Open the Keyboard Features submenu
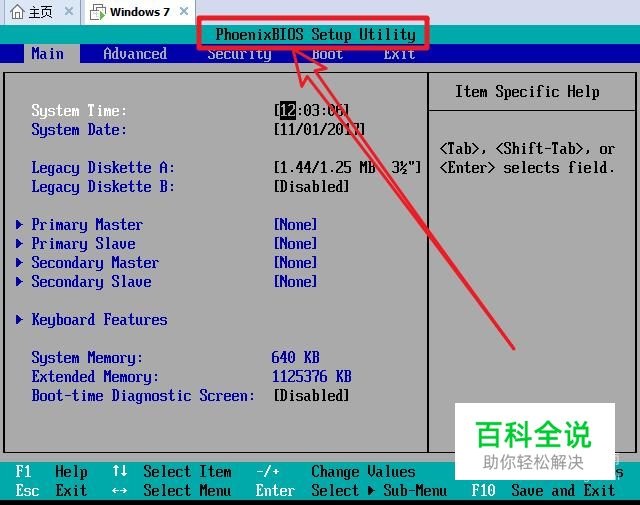 pyautogui.click(x=99, y=320)
